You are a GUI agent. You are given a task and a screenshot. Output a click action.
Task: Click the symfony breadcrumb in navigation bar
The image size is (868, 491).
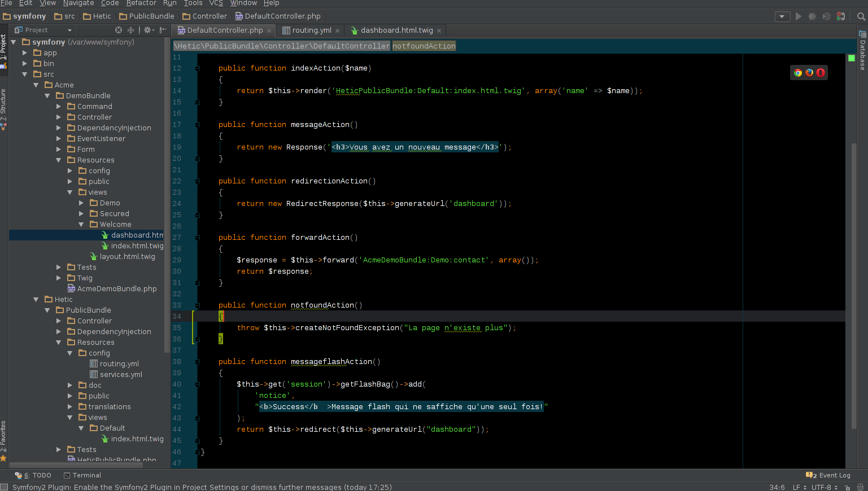coord(24,16)
